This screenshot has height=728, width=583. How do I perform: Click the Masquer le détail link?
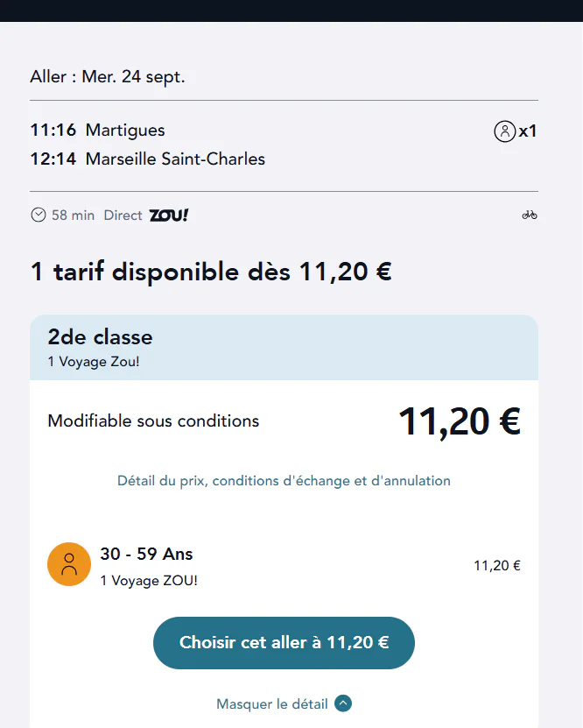point(272,703)
